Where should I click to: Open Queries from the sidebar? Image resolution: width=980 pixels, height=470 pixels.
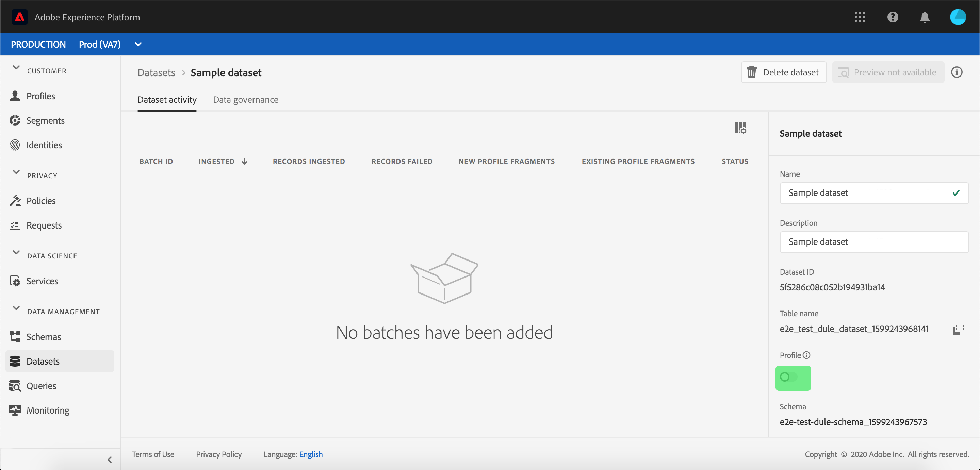coord(41,386)
